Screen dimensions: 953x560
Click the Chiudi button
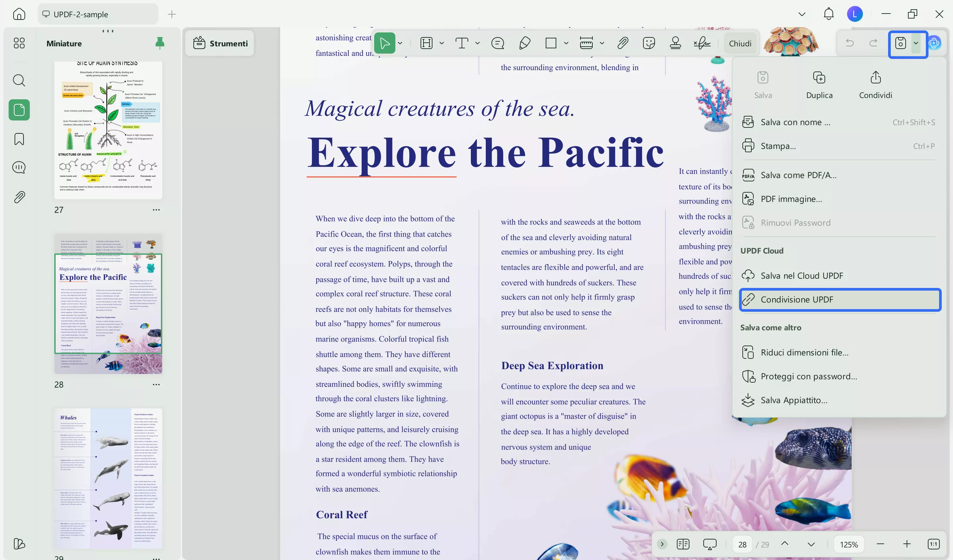(740, 43)
